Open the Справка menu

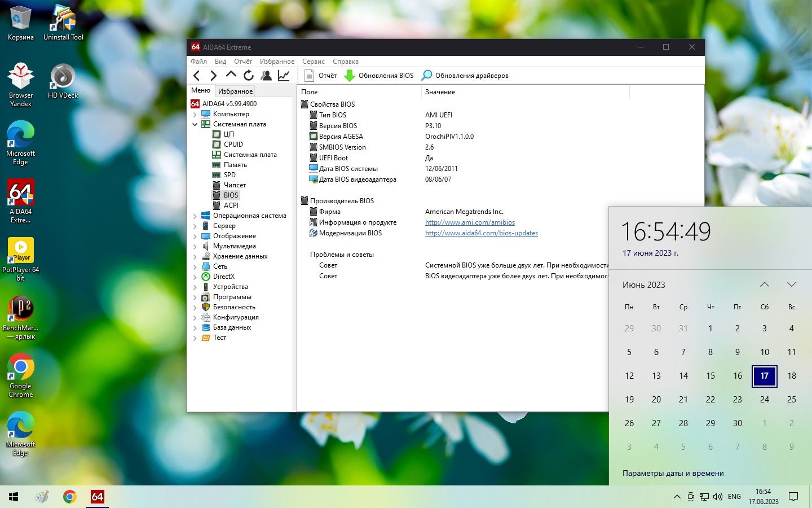346,62
